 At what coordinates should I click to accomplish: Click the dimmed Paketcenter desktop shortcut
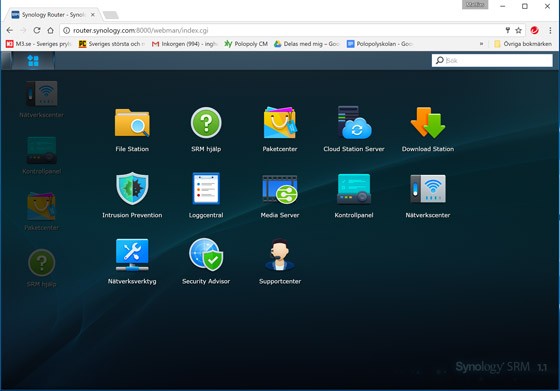pyautogui.click(x=41, y=211)
